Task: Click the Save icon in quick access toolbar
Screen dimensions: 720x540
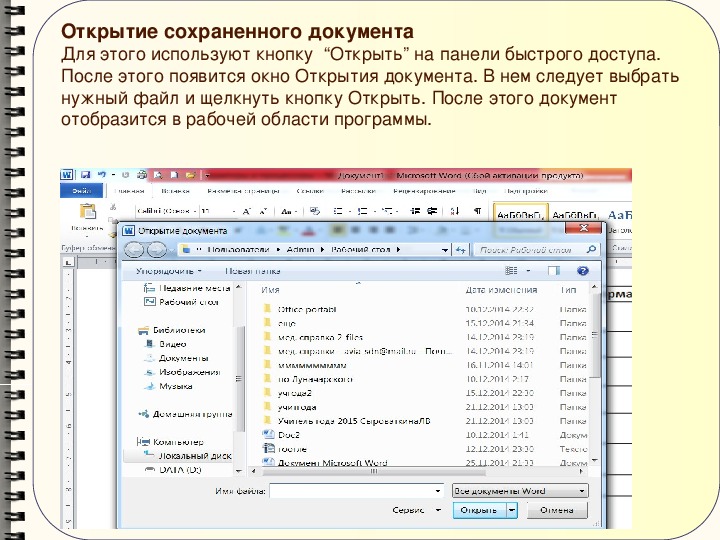Action: (x=86, y=174)
